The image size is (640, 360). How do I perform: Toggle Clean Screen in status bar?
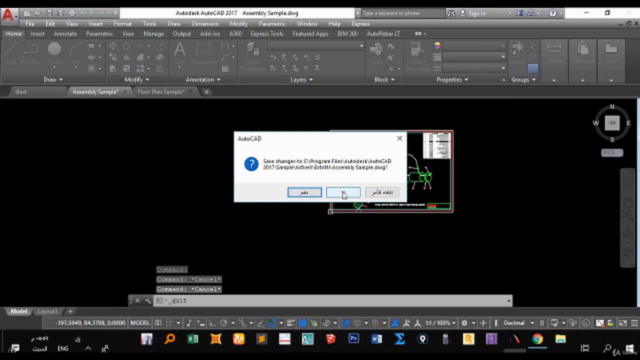[623, 323]
